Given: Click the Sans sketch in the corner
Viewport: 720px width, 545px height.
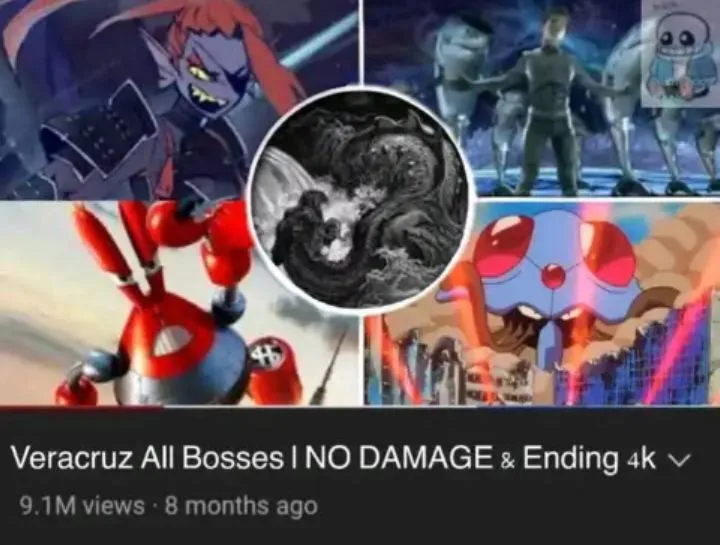Looking at the screenshot, I should click(681, 53).
